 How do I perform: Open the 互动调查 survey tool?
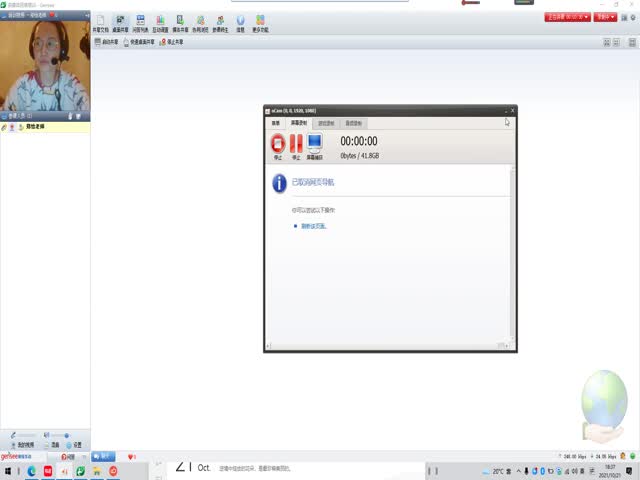point(160,23)
